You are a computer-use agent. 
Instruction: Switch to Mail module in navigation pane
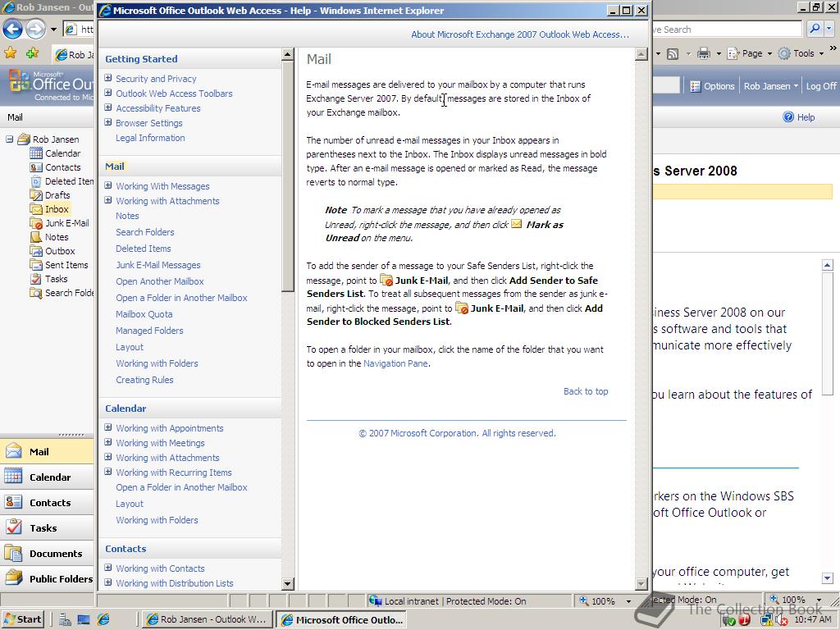pos(47,451)
